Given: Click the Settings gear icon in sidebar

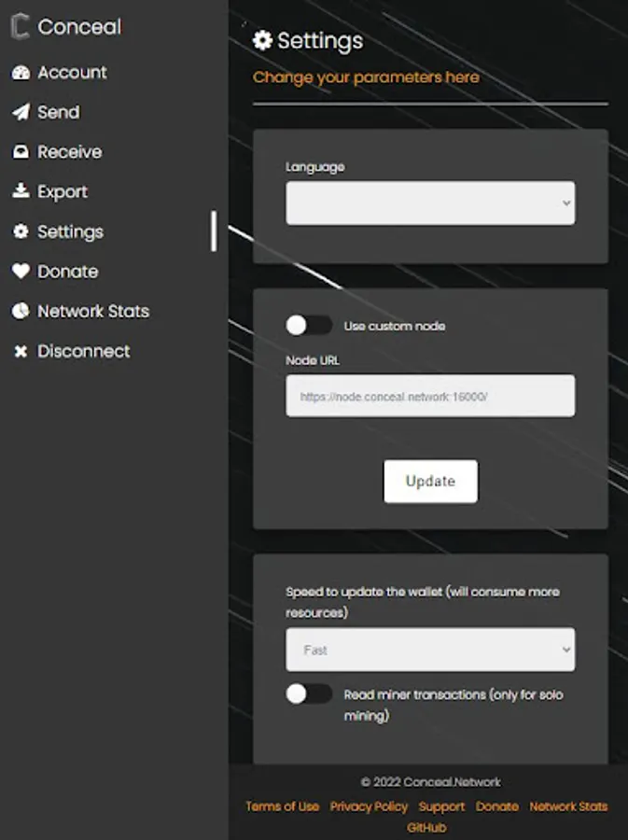Looking at the screenshot, I should click(x=21, y=231).
